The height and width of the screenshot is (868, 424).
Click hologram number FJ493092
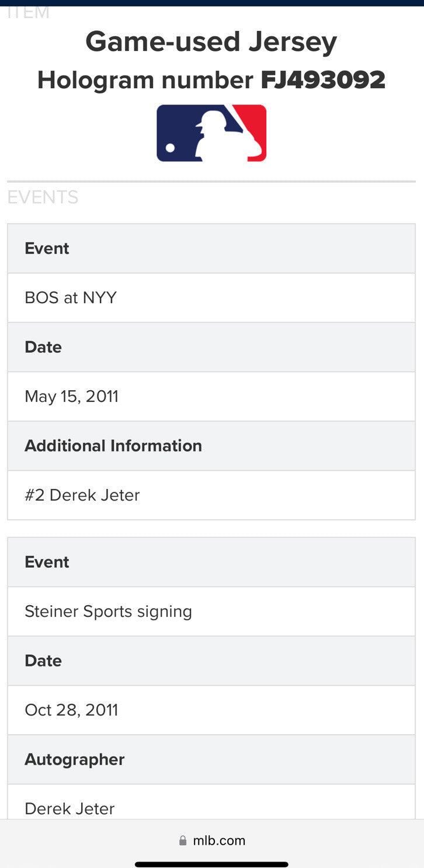[x=322, y=80]
